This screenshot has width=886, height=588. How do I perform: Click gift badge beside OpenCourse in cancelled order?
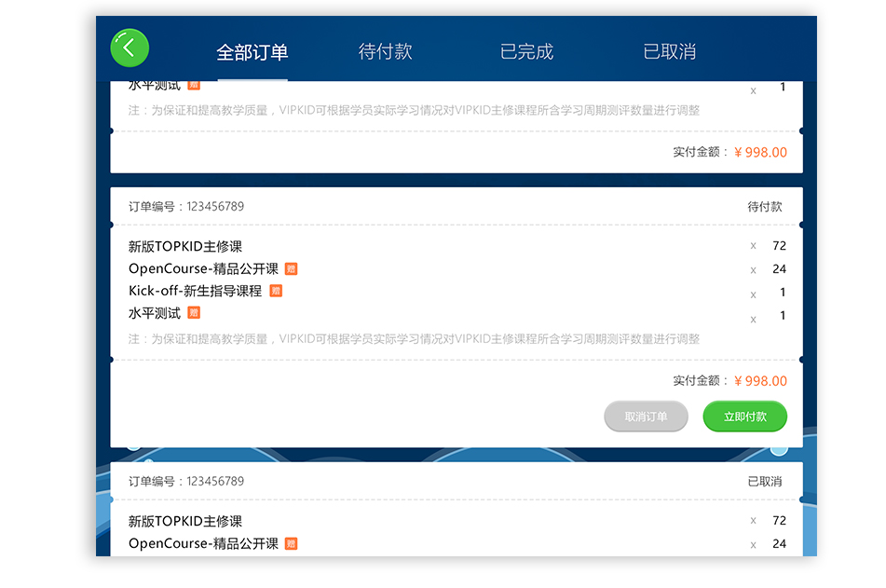click(292, 543)
